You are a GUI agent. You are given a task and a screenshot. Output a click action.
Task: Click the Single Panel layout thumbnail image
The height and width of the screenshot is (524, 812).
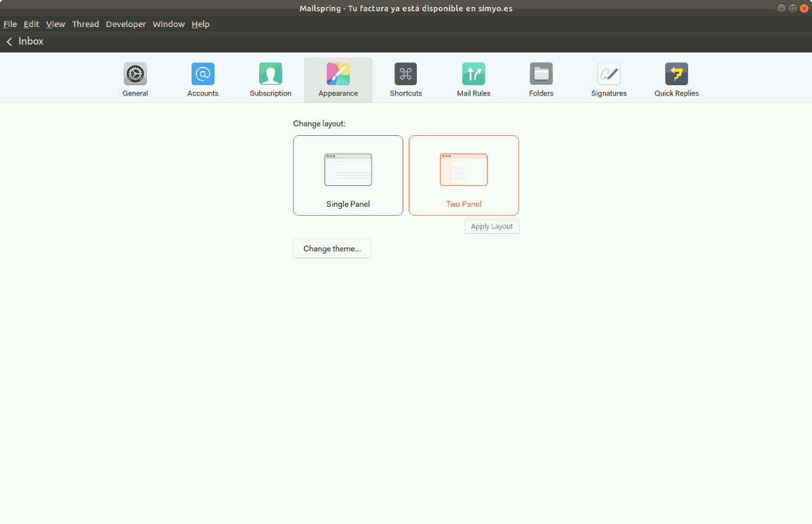(x=348, y=170)
